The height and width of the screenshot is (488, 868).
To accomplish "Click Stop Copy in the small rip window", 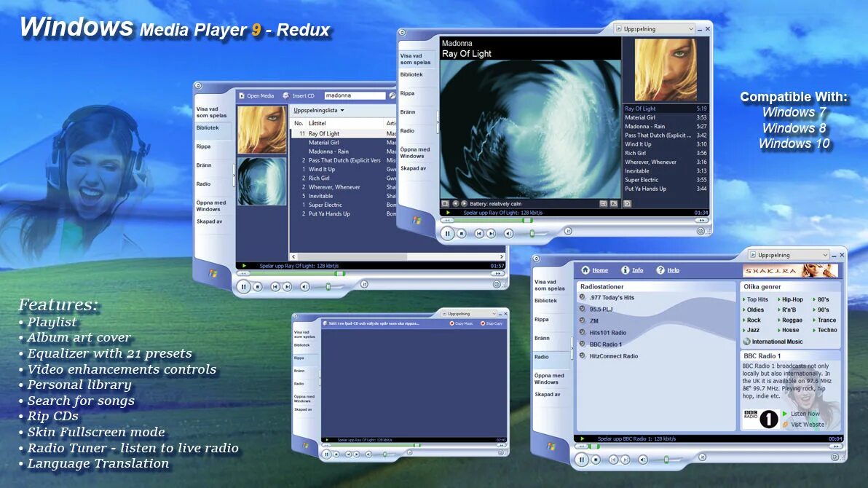I will pos(492,323).
